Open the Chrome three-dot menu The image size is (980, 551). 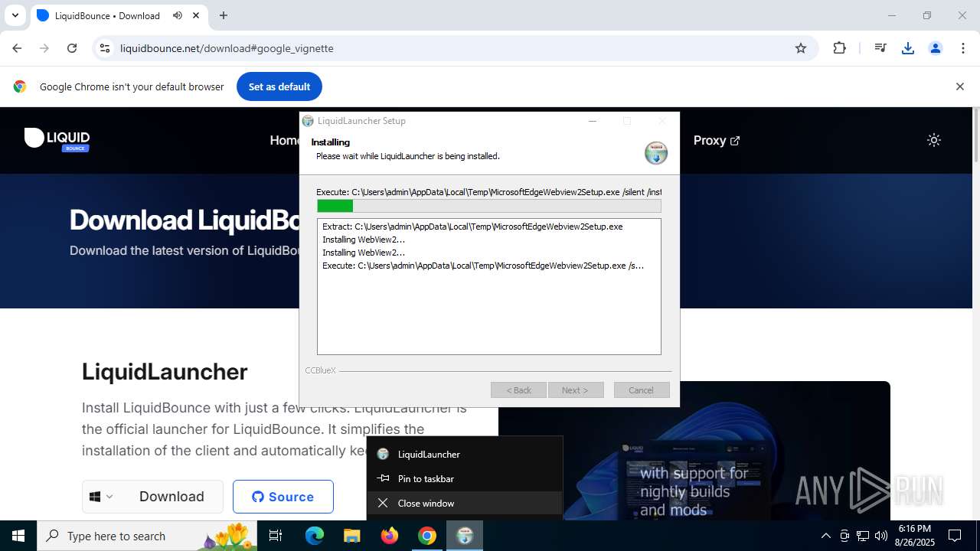coord(963,48)
